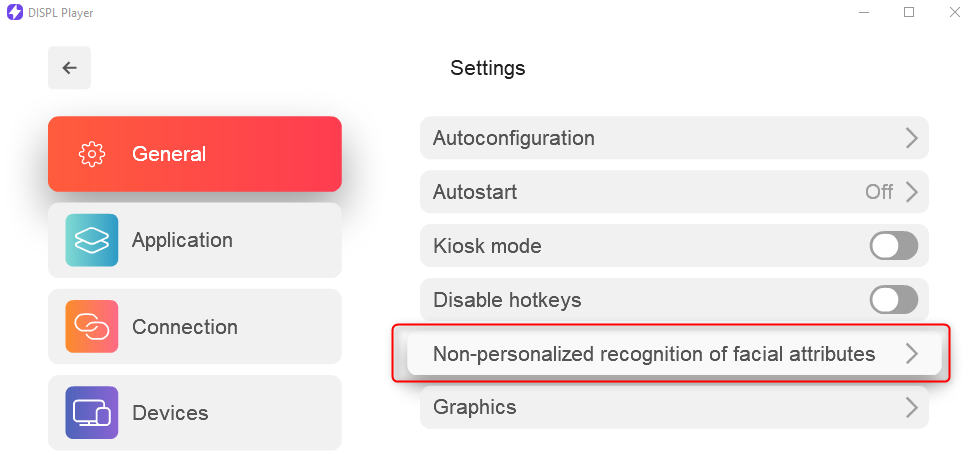Image resolution: width=972 pixels, height=471 pixels.
Task: Click the Application layers icon
Action: click(x=92, y=240)
